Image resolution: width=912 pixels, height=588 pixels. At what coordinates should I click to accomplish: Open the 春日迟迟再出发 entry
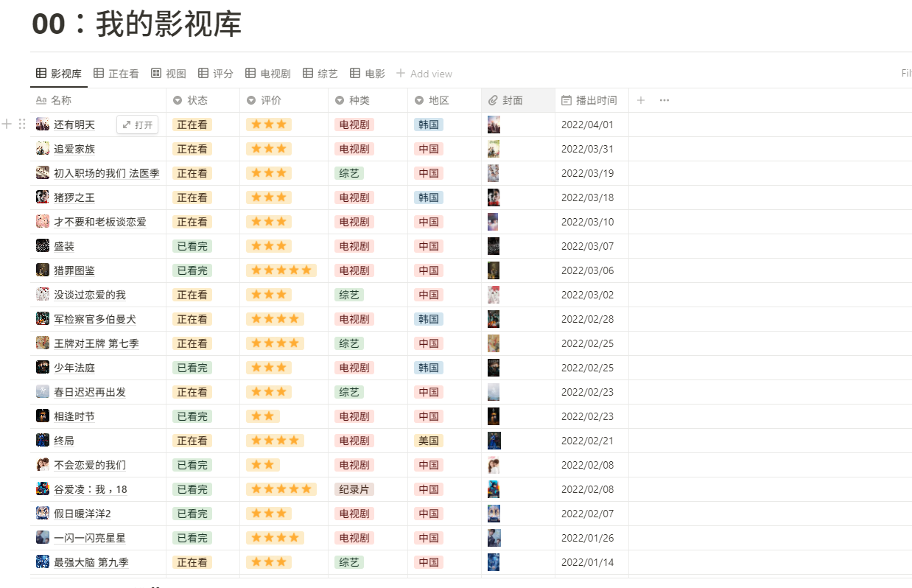90,392
